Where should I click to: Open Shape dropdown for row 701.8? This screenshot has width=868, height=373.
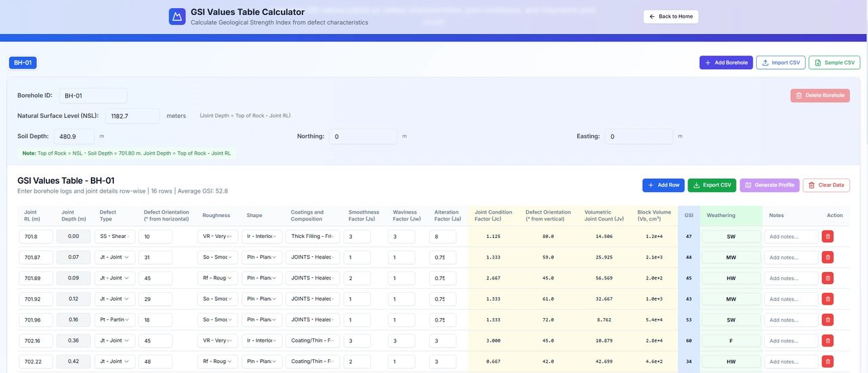(x=262, y=237)
